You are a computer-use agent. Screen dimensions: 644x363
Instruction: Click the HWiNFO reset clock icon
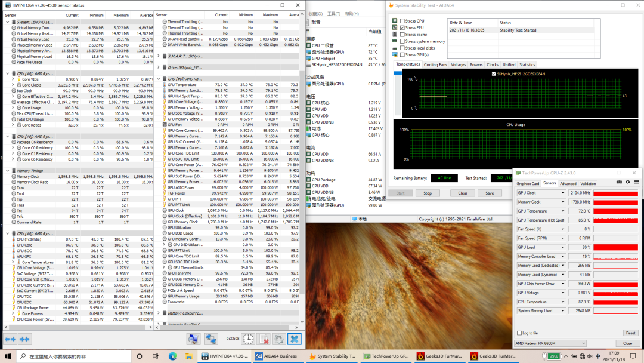[x=247, y=339]
